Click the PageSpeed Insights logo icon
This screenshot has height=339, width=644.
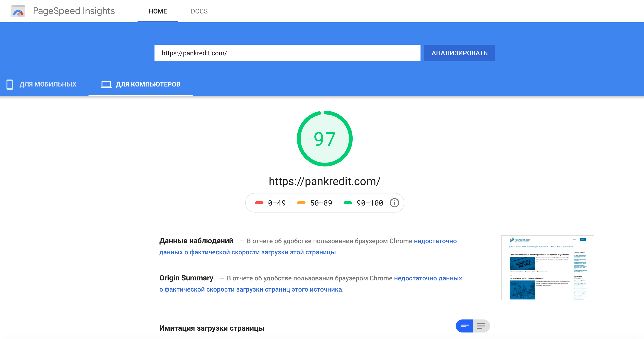click(x=18, y=11)
